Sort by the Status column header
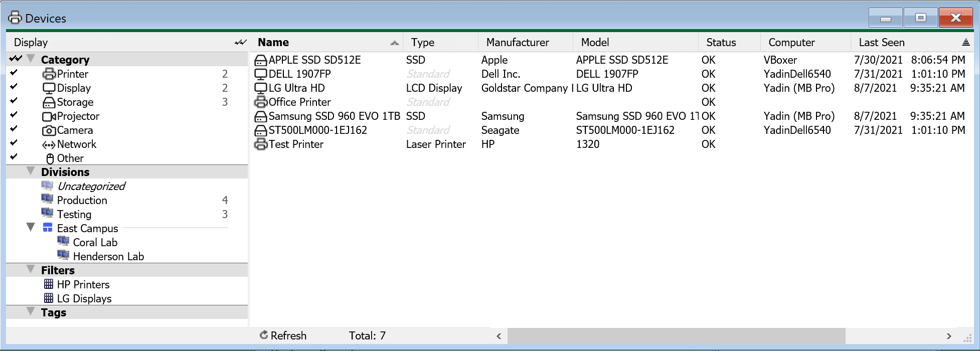The height and width of the screenshot is (351, 980). (721, 43)
